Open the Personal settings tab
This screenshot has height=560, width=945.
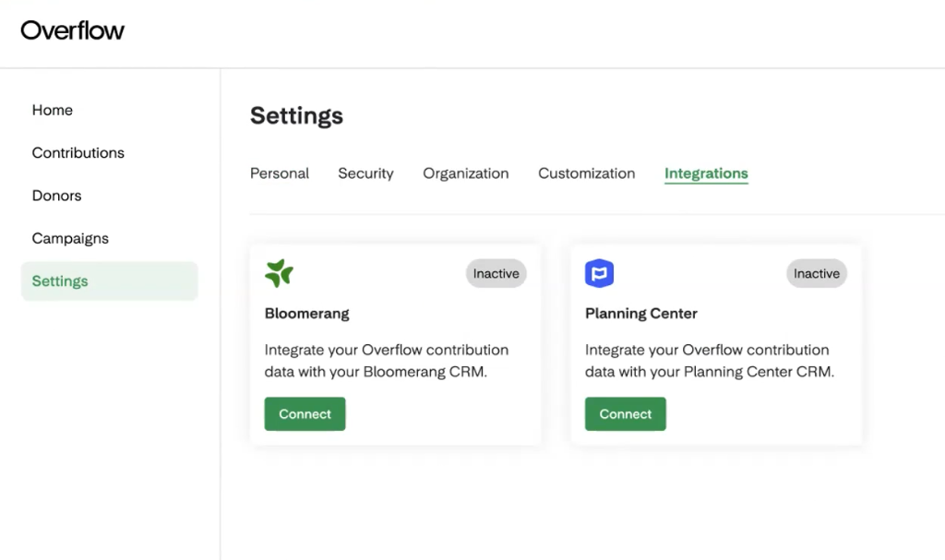click(x=280, y=173)
